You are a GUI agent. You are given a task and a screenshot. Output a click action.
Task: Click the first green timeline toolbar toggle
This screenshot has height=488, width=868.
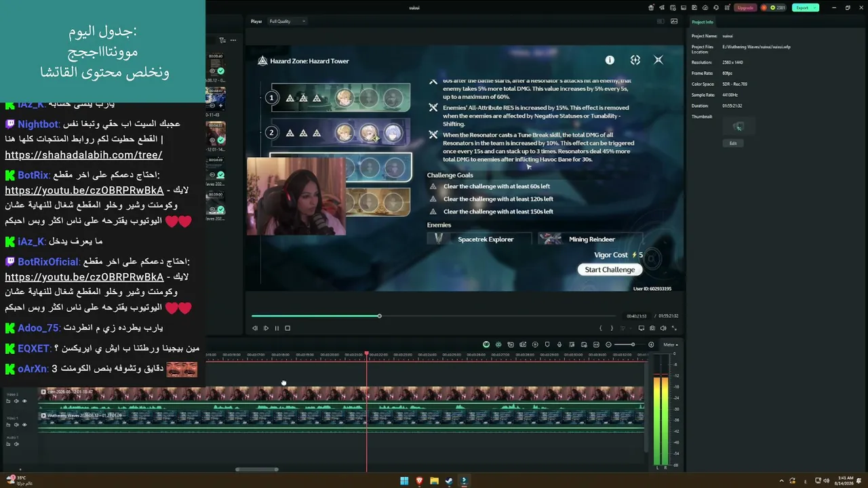click(x=486, y=344)
